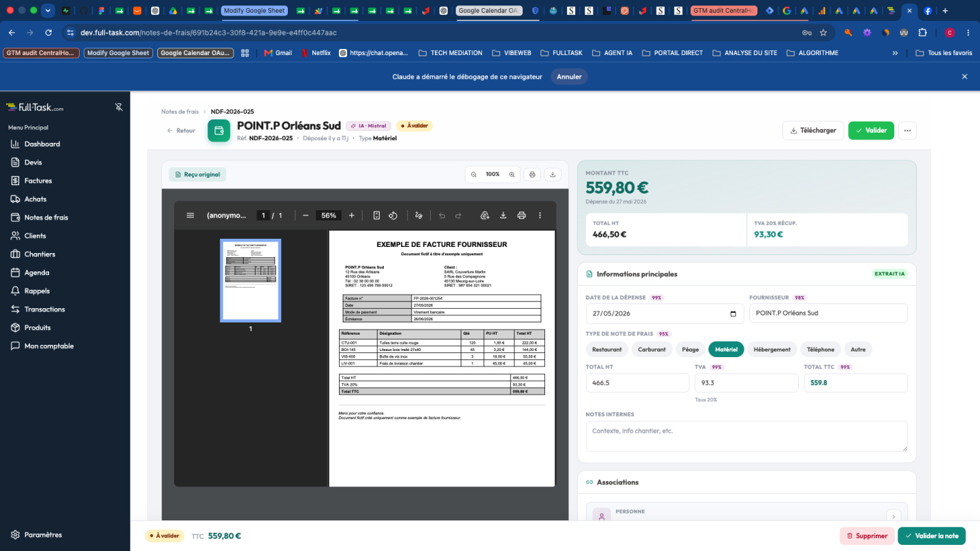Select page 1 thumbnail in PDF
Image resolution: width=980 pixels, height=551 pixels.
tap(250, 280)
